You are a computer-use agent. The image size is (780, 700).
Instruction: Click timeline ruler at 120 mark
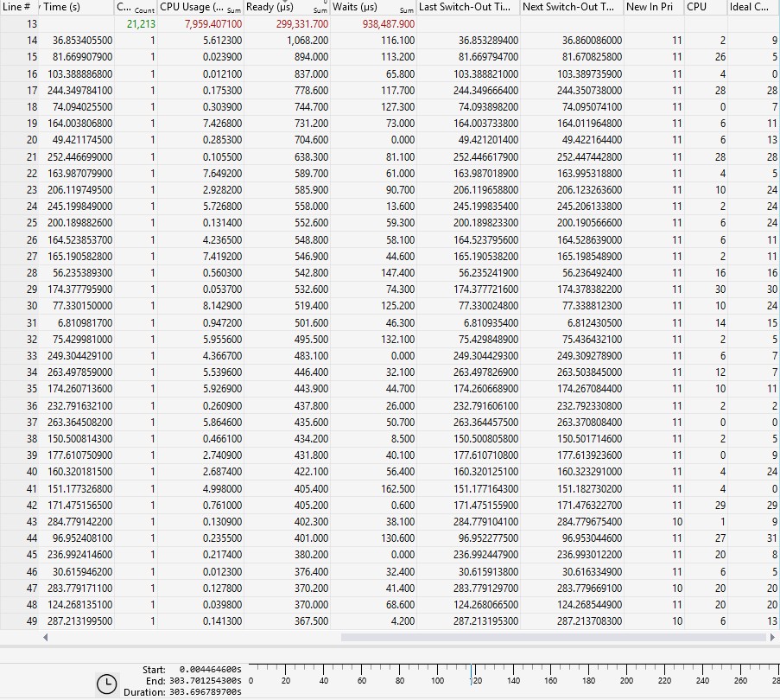pyautogui.click(x=476, y=681)
